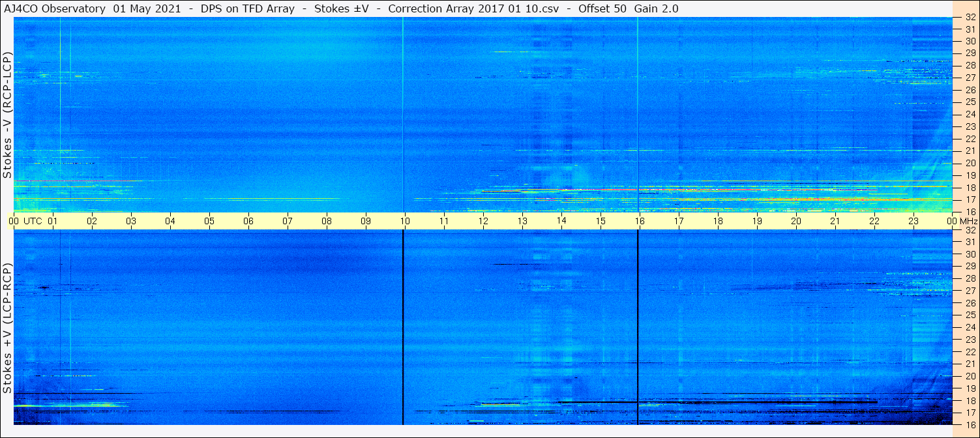Click the 16 MHz label of Stokes +V panel
This screenshot has width=980, height=438.
[x=970, y=424]
